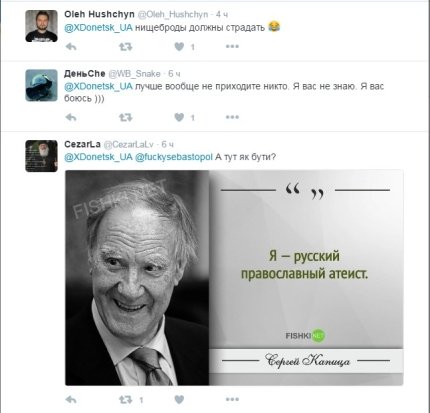The width and height of the screenshot is (430, 413).
Task: Open more options on CezarLa's tweet
Action: 232,399
